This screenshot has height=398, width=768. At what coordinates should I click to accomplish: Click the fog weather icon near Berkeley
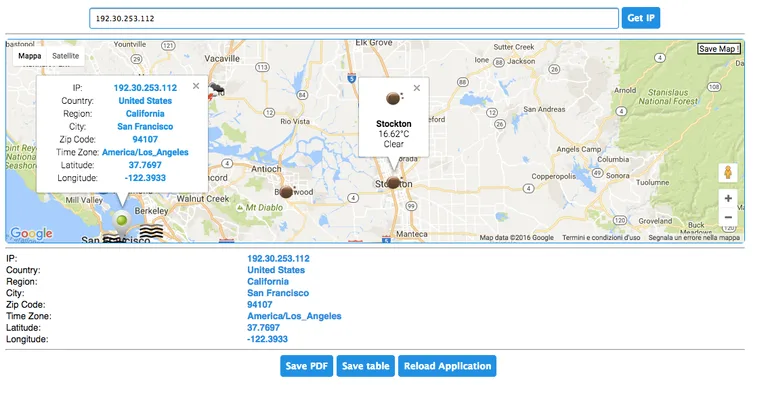pyautogui.click(x=151, y=232)
